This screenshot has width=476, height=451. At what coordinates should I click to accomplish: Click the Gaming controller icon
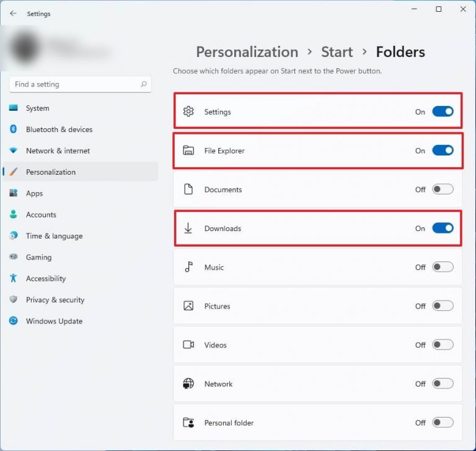point(14,256)
